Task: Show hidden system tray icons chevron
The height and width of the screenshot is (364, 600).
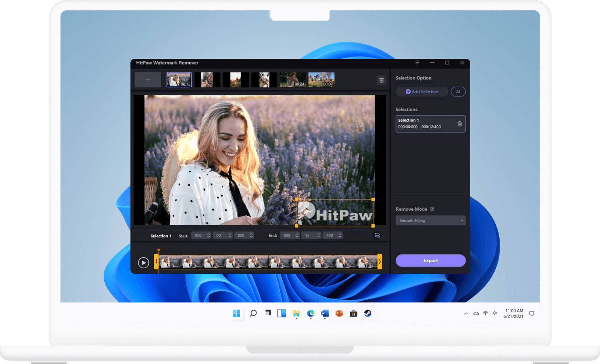Action: coord(466,313)
